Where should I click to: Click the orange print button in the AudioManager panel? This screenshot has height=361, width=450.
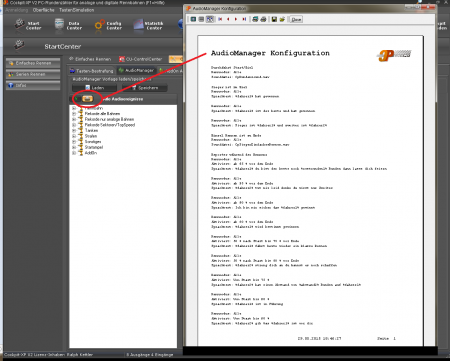pyautogui.click(x=87, y=98)
